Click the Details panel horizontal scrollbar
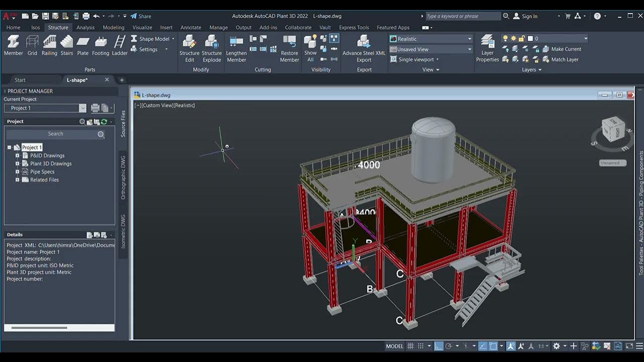 pos(39,328)
